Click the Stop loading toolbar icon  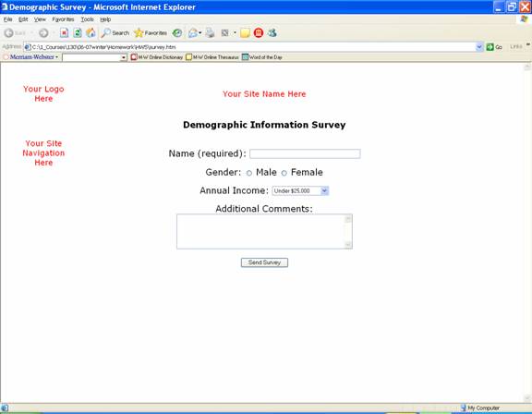(64, 33)
